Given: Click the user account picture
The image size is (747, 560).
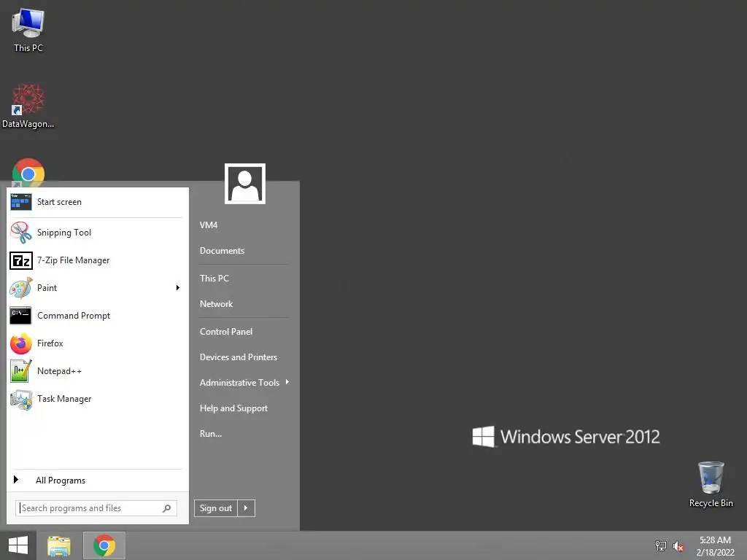Looking at the screenshot, I should [x=245, y=184].
